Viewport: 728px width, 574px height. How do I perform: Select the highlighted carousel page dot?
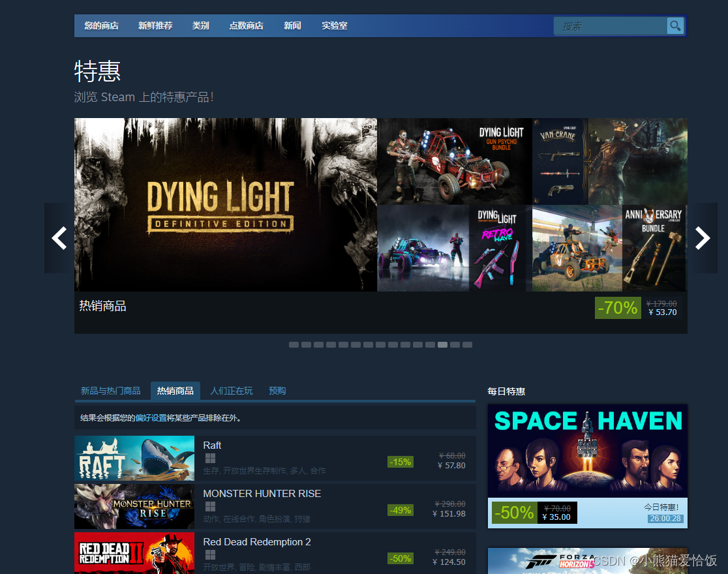click(x=443, y=344)
